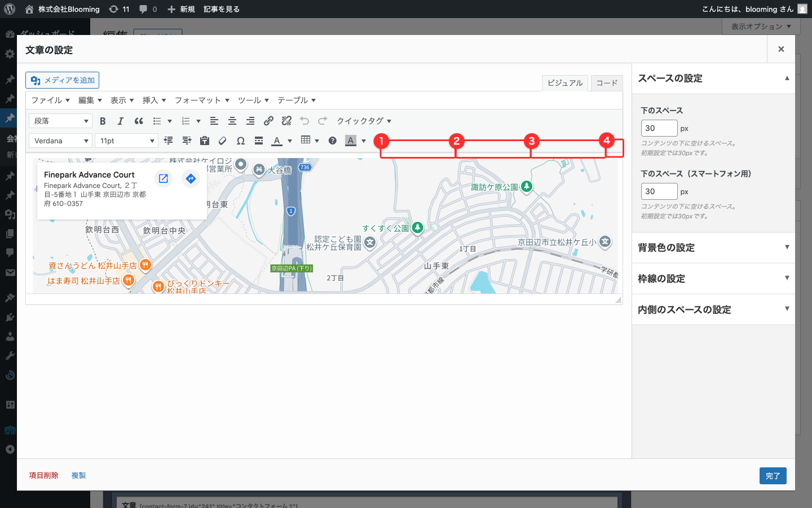Remove the link with the unlink icon

[286, 121]
